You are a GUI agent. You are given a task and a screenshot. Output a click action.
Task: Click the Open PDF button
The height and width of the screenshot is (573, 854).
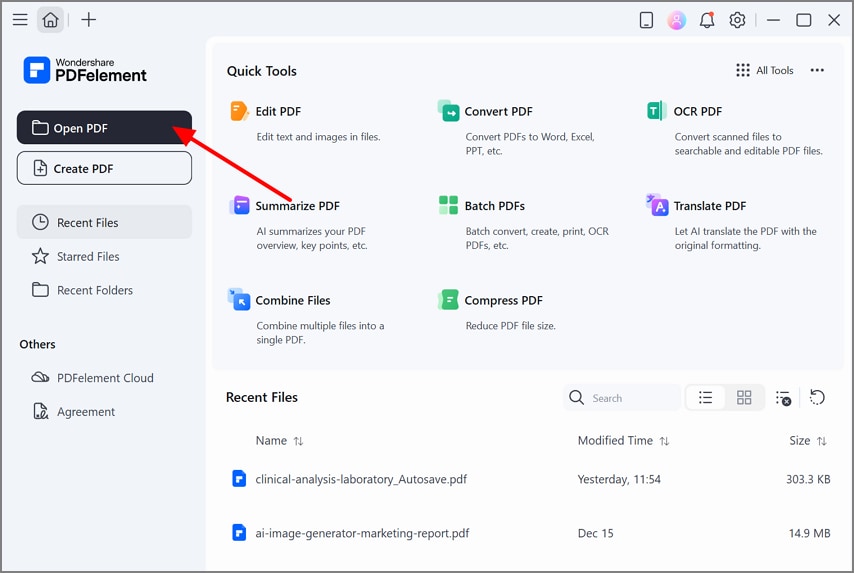104,128
